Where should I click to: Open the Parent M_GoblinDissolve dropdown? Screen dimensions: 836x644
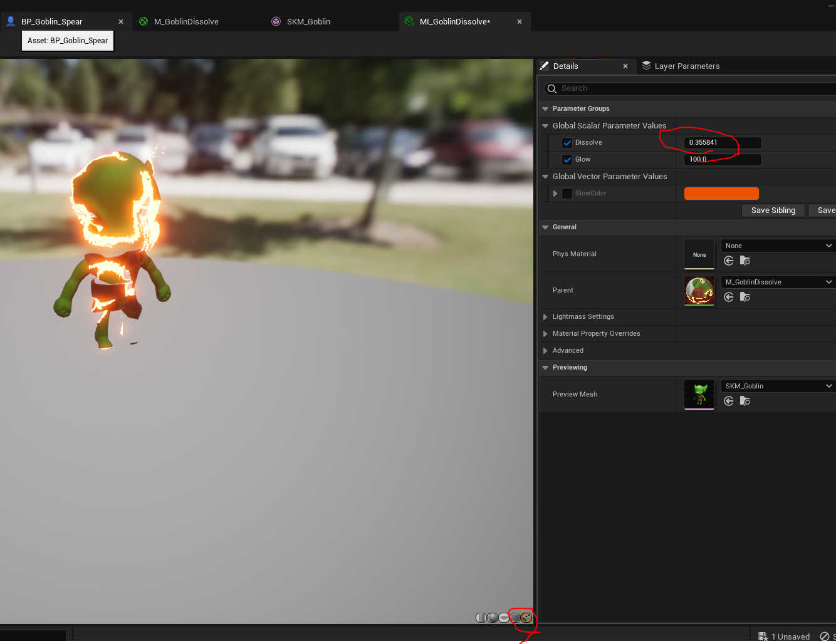pyautogui.click(x=778, y=282)
